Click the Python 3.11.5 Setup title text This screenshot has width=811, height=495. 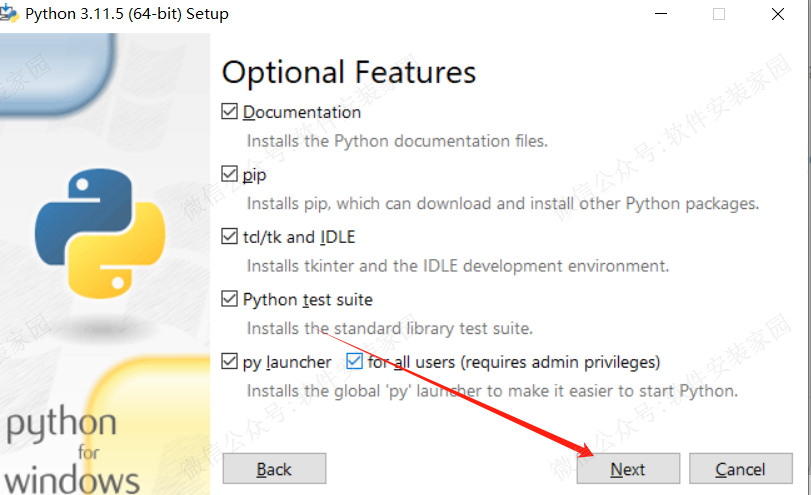[126, 14]
